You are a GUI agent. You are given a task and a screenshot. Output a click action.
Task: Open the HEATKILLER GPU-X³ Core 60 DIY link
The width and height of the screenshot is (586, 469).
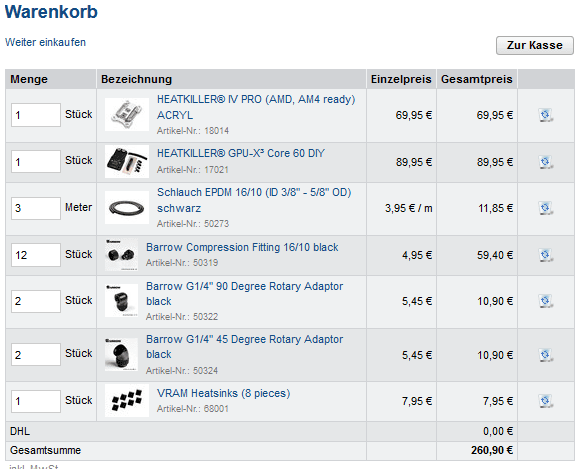[241, 153]
